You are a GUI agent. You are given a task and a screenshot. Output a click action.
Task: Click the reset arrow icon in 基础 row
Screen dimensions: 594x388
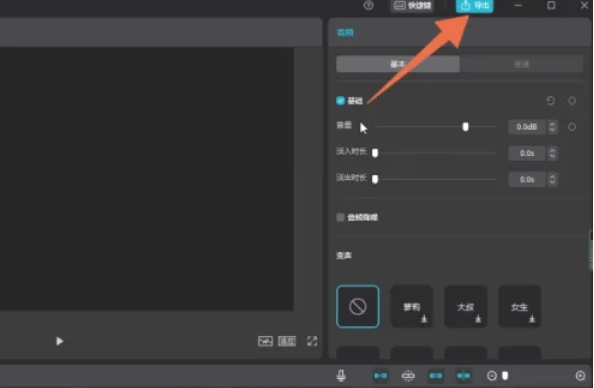click(550, 101)
